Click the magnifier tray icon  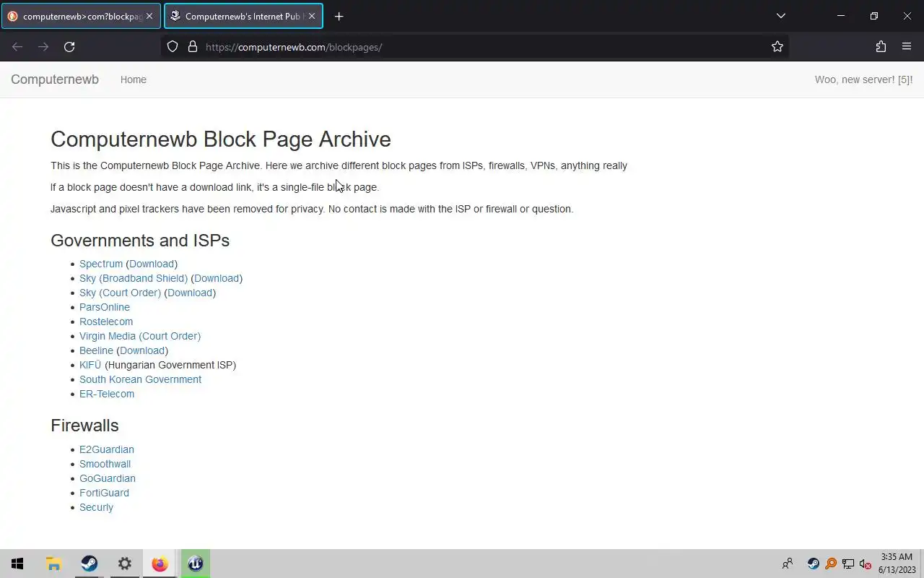pyautogui.click(x=831, y=564)
